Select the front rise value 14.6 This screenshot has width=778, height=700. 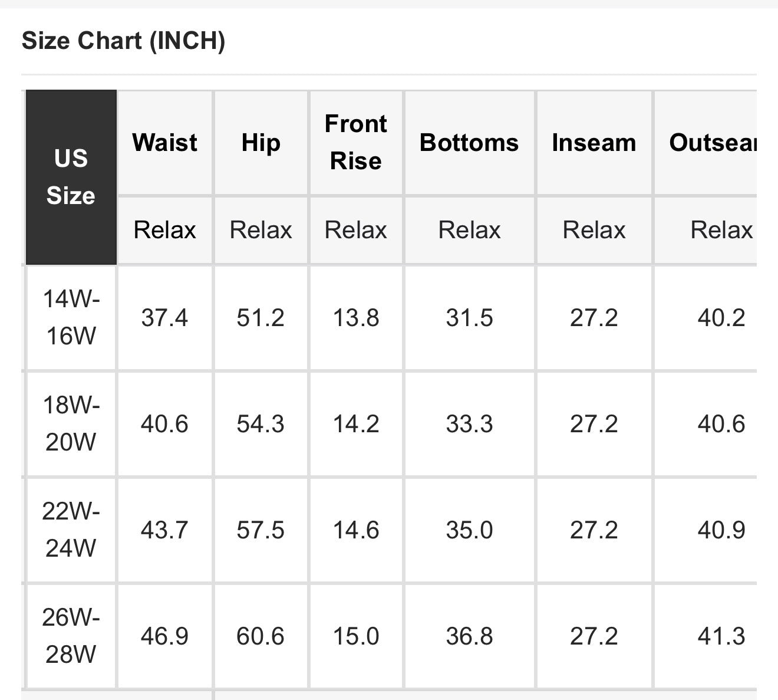click(356, 530)
